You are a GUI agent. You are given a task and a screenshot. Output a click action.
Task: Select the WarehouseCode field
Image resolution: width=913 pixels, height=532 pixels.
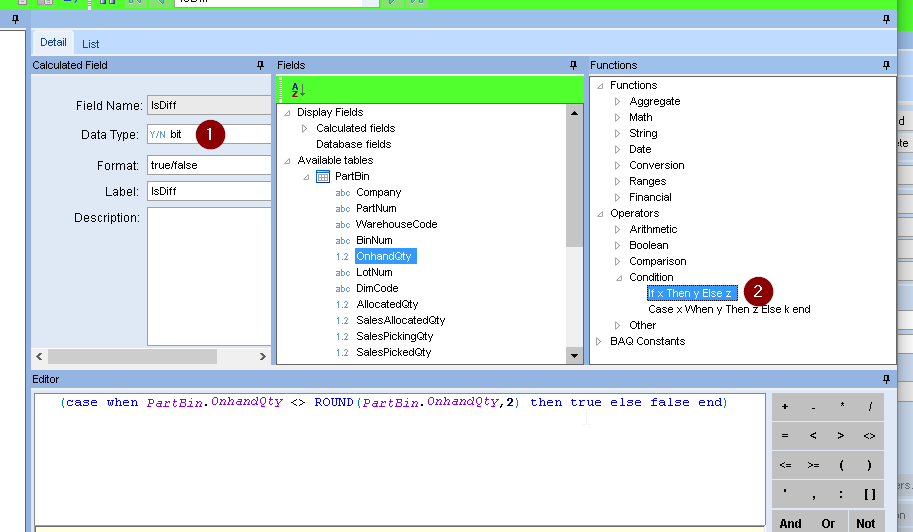coord(397,225)
